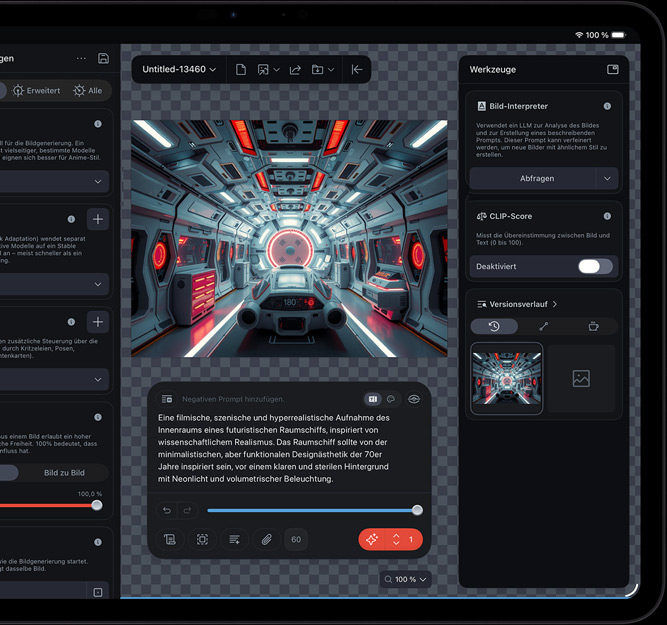Switch to the history clock tab in Versionsverlauf

point(494,326)
